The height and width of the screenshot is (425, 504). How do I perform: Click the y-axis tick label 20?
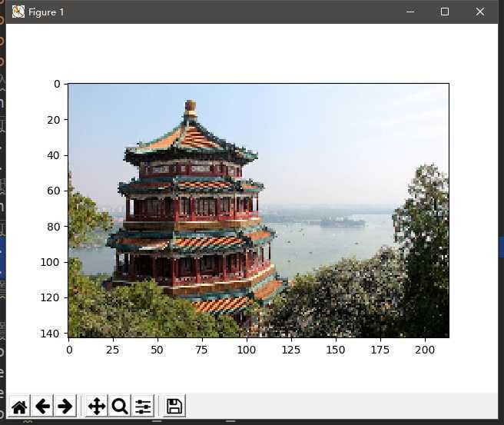[53, 120]
